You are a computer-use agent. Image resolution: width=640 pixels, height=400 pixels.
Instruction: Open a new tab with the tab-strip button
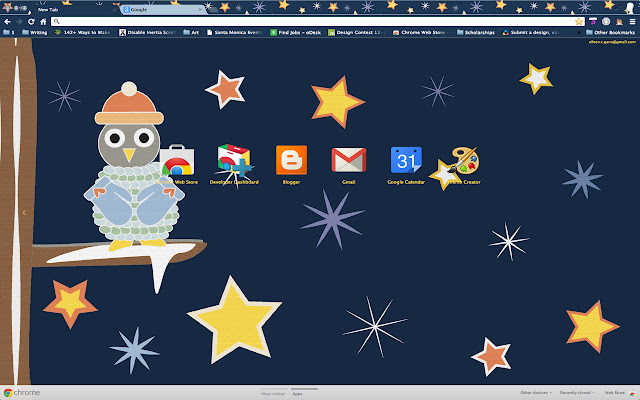(213, 9)
